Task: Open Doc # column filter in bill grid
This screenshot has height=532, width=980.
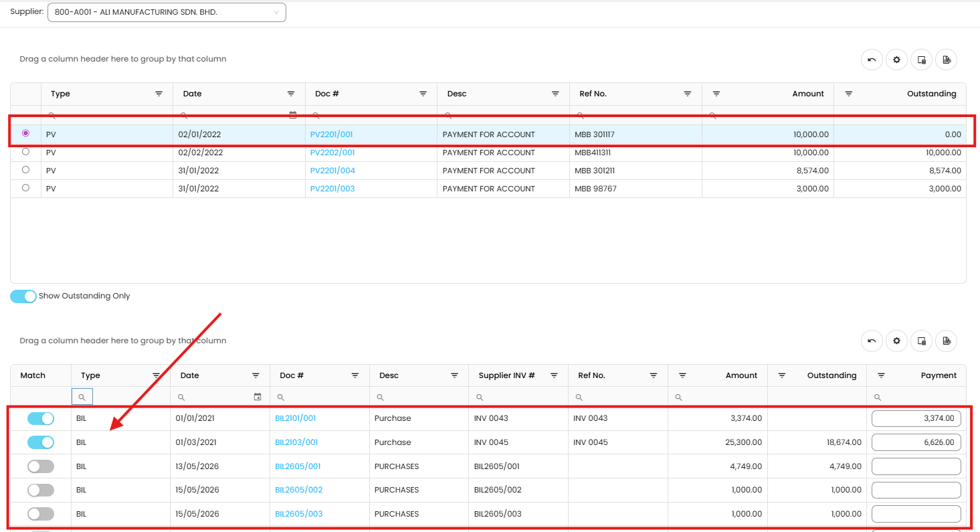Action: pos(355,375)
